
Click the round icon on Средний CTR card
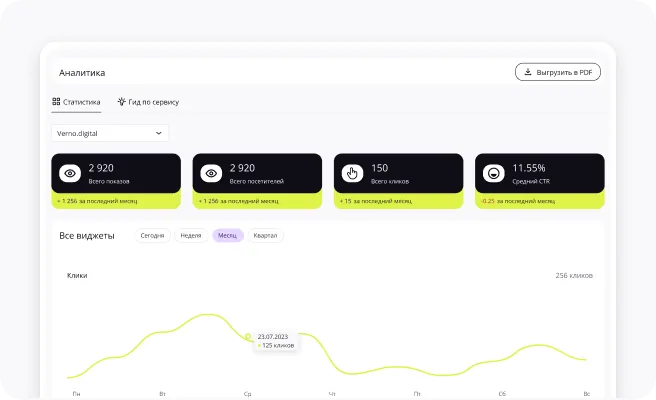pos(494,173)
